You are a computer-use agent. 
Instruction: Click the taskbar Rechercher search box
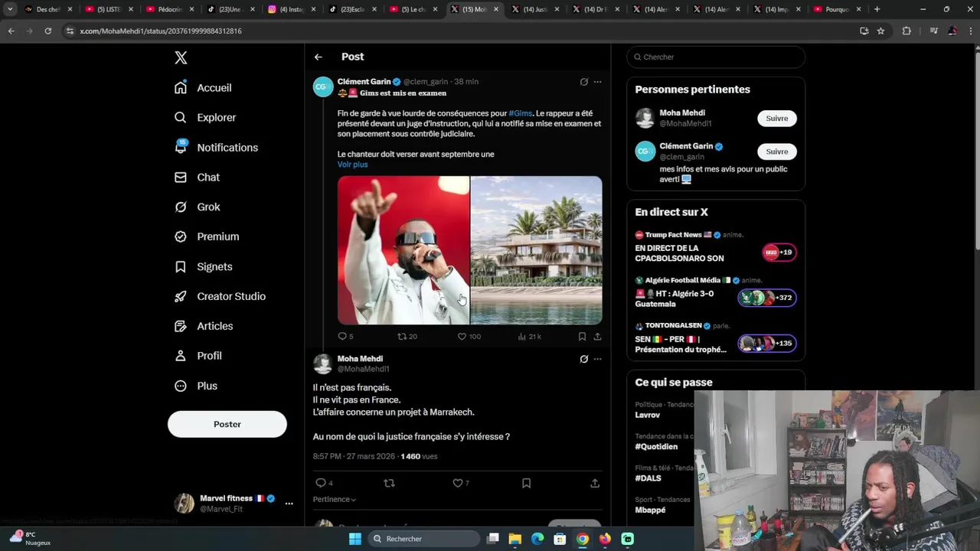(x=423, y=539)
